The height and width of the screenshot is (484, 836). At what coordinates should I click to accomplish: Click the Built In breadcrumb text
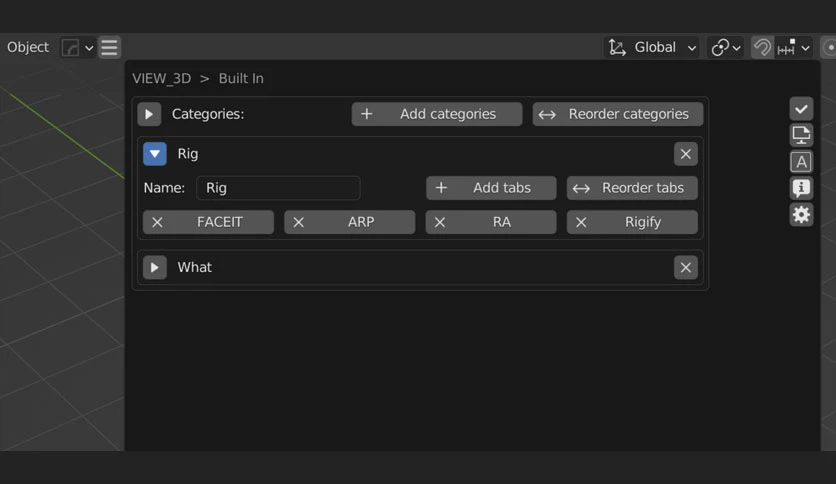pos(241,78)
